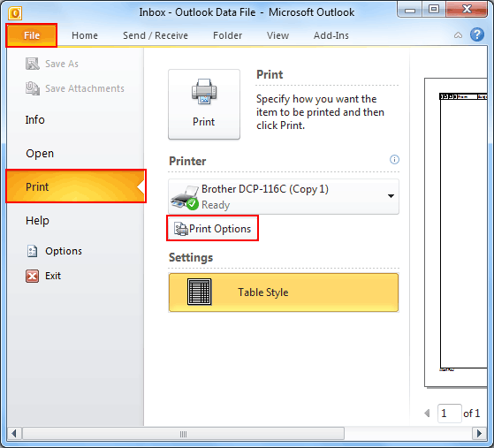Image resolution: width=494 pixels, height=448 pixels.
Task: Click the large Print button
Action: pyautogui.click(x=204, y=104)
